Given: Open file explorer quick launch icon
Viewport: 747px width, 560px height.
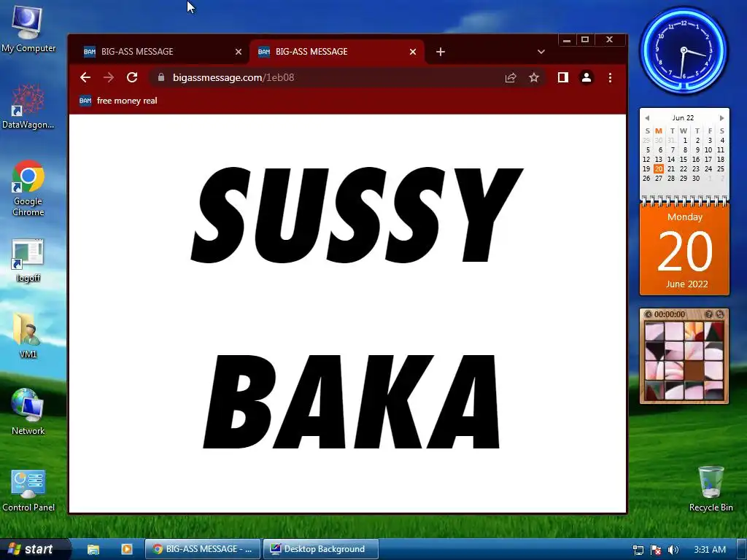Looking at the screenshot, I should tap(93, 549).
